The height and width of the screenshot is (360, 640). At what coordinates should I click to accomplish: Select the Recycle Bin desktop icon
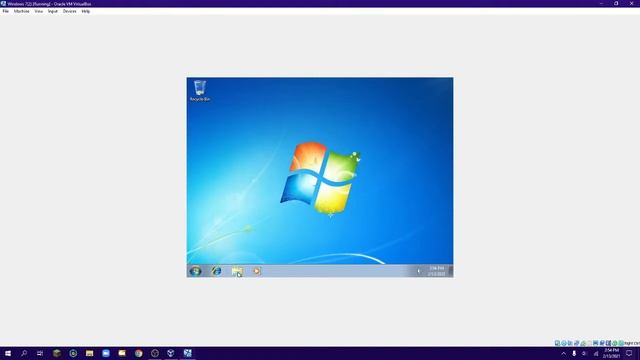click(200, 91)
